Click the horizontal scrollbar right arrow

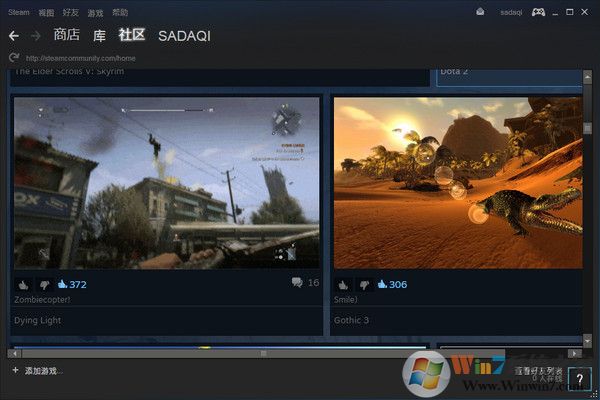pos(574,353)
